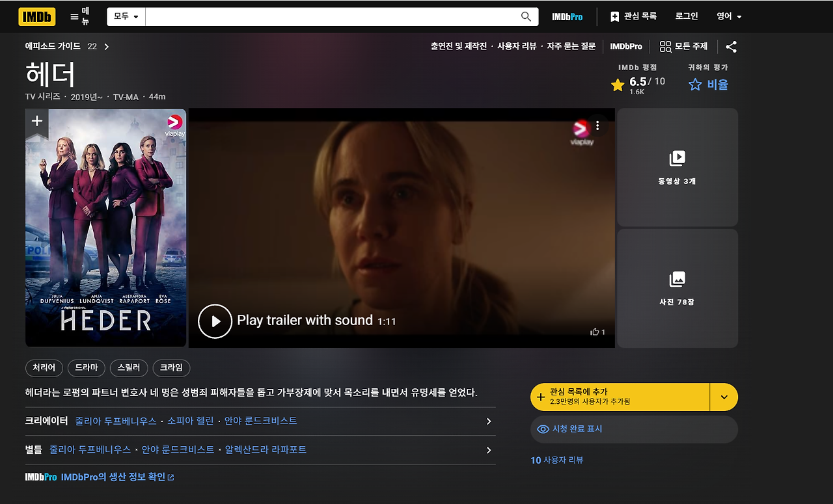833x504 pixels.
Task: Open the 동영상 3개 videos tile
Action: (677, 167)
